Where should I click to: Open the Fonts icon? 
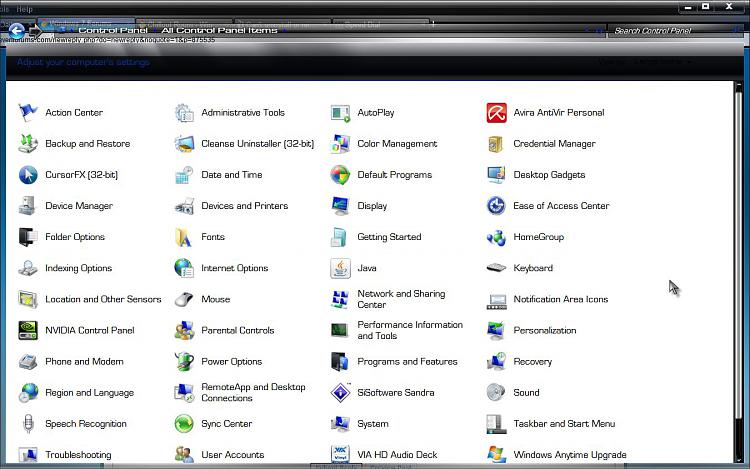(184, 237)
